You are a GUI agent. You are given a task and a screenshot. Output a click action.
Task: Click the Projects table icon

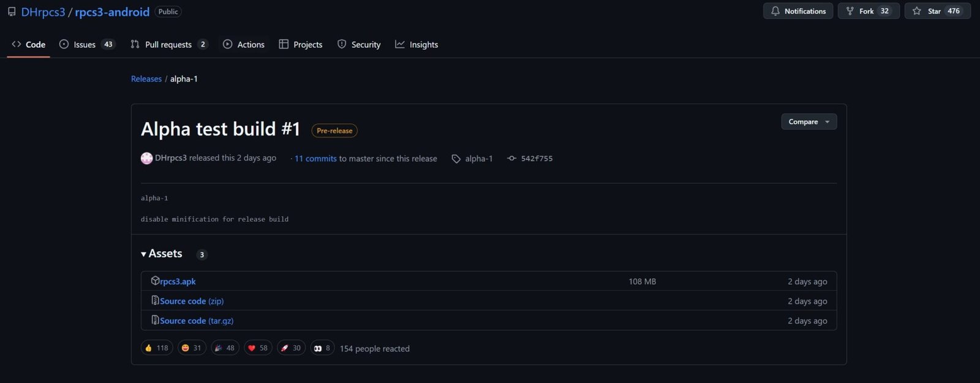(284, 44)
